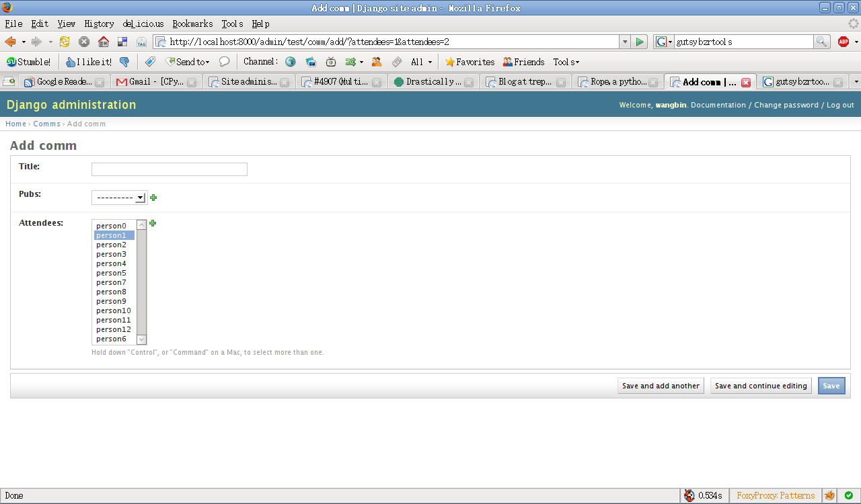Click the thumbs-down icon on the StumbleUpon toolbar

[124, 62]
